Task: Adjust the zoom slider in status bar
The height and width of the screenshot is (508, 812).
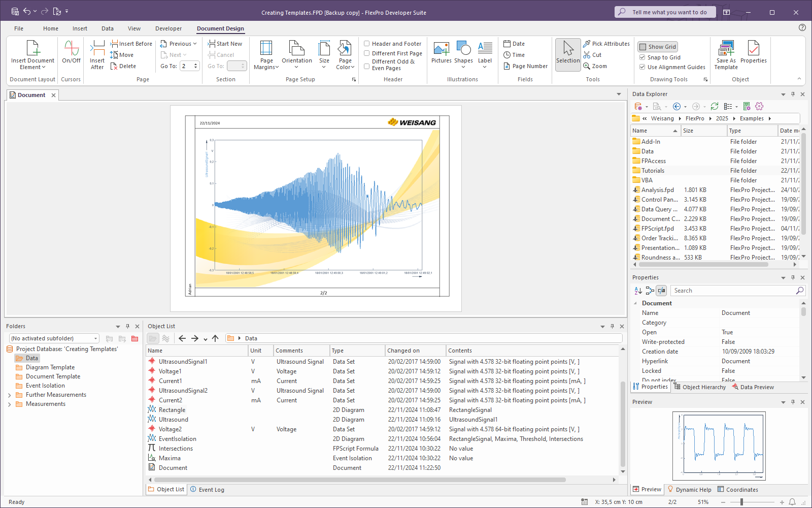Action: [741, 502]
